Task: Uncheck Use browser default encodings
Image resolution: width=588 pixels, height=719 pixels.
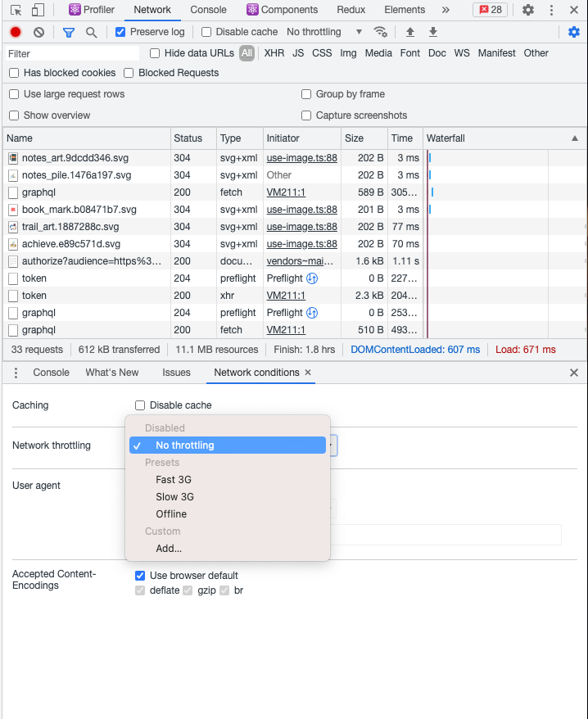Action: 140,575
